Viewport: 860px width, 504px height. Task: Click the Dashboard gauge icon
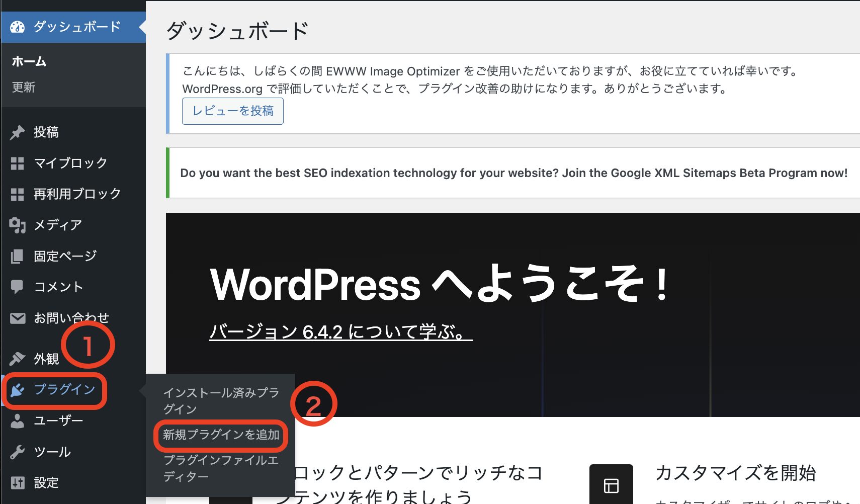[18, 27]
